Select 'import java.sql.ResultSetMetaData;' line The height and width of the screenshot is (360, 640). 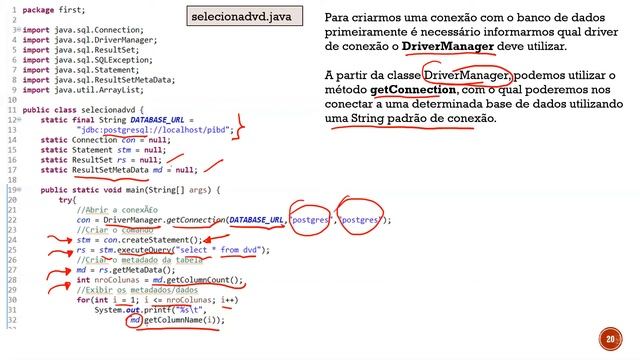99,80
